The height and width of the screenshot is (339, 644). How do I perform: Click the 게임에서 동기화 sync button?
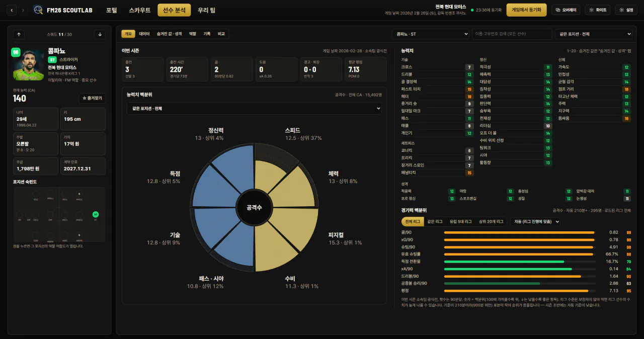(x=526, y=10)
